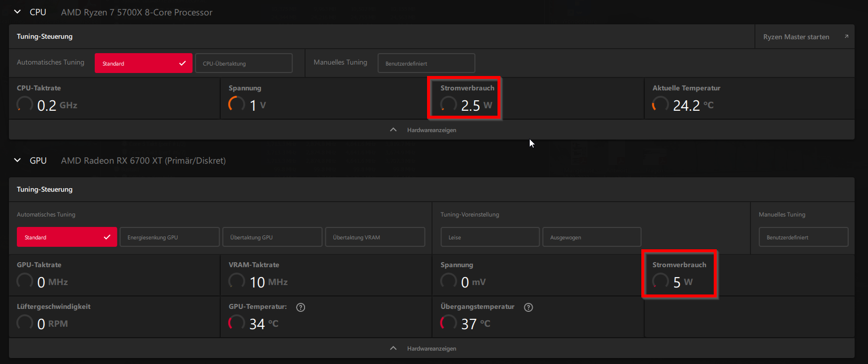Click the 0 mV GPU voltage value
The image size is (868, 364).
coord(473,282)
